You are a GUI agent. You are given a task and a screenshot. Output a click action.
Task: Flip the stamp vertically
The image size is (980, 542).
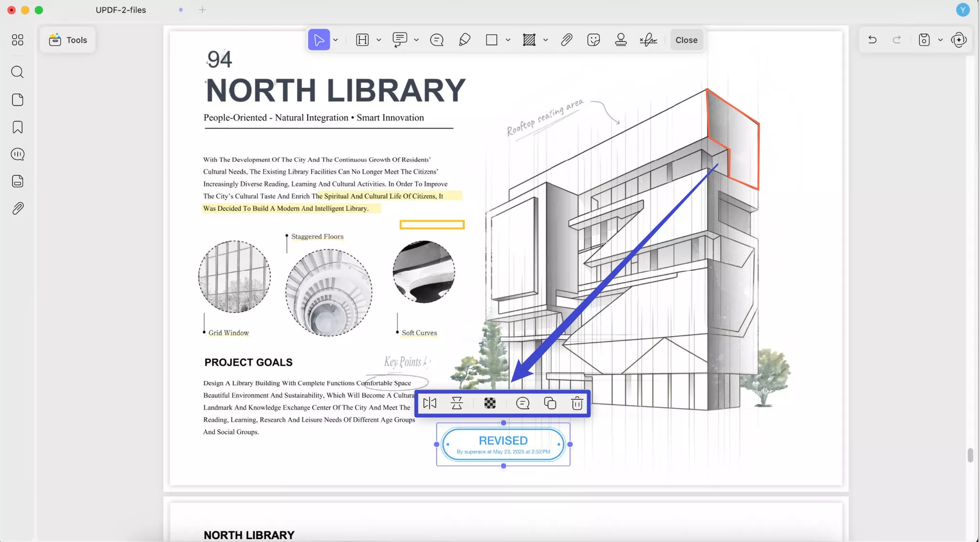457,404
